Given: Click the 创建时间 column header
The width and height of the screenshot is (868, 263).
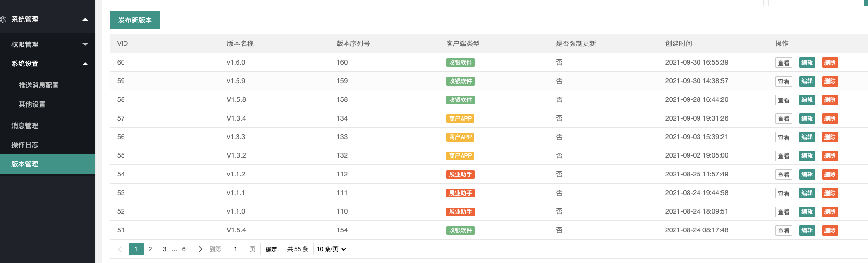Looking at the screenshot, I should tap(679, 44).
